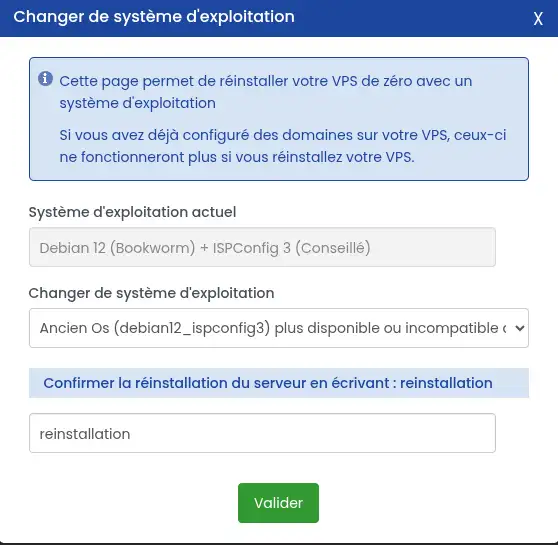This screenshot has width=558, height=545.
Task: Click the 'Système d'exploitation actuel' label
Action: coord(132,212)
